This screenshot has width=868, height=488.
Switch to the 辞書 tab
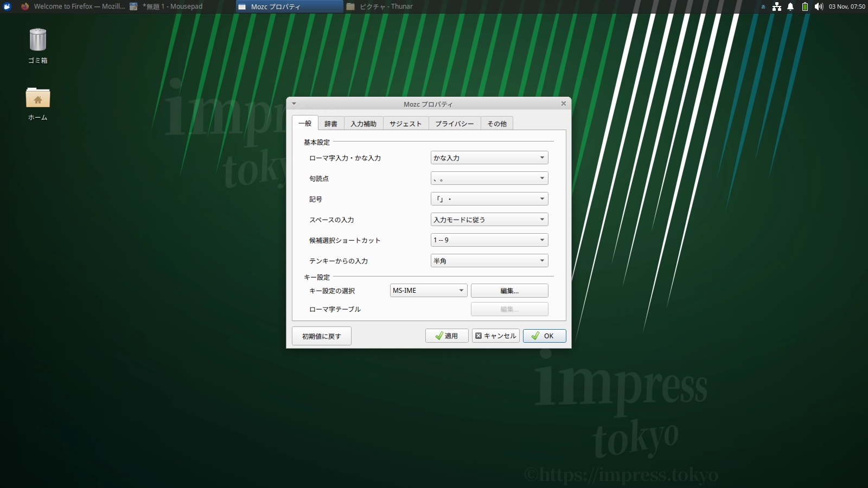coord(331,124)
